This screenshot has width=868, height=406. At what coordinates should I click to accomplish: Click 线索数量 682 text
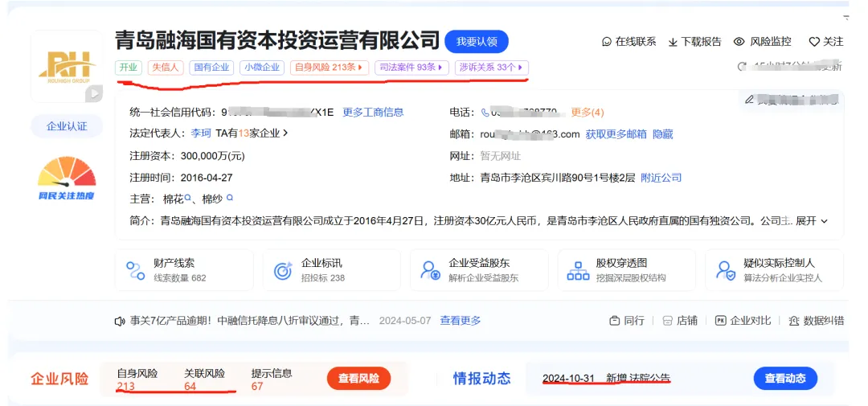click(180, 278)
